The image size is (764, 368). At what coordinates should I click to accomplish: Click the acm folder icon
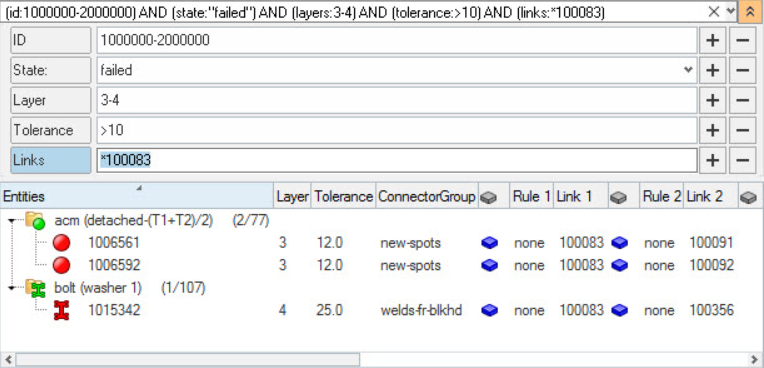click(x=35, y=221)
